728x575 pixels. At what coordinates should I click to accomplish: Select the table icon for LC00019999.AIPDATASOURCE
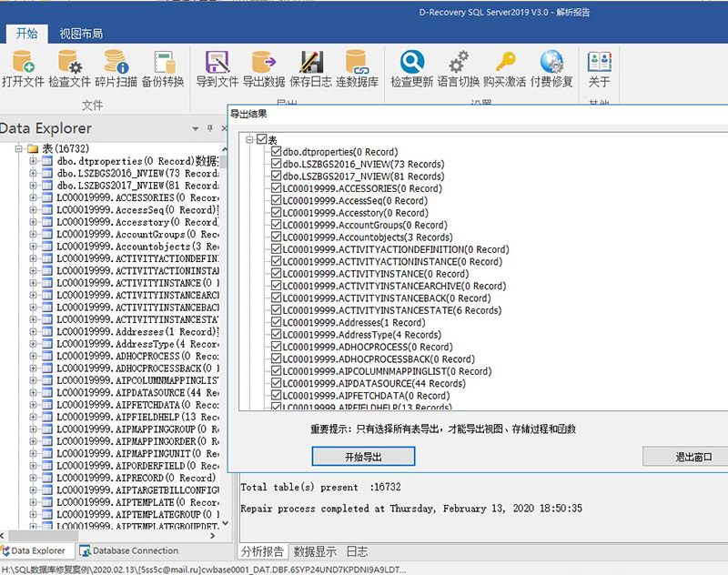coord(47,393)
